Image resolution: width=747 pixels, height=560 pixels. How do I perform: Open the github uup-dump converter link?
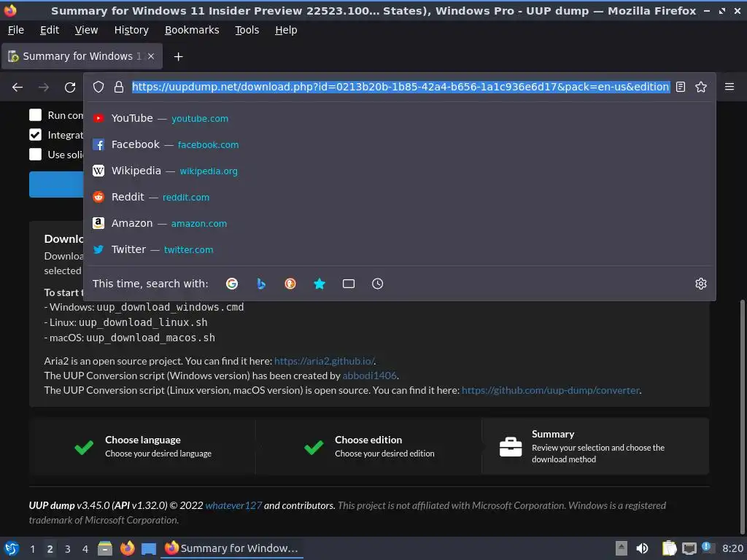coord(550,390)
